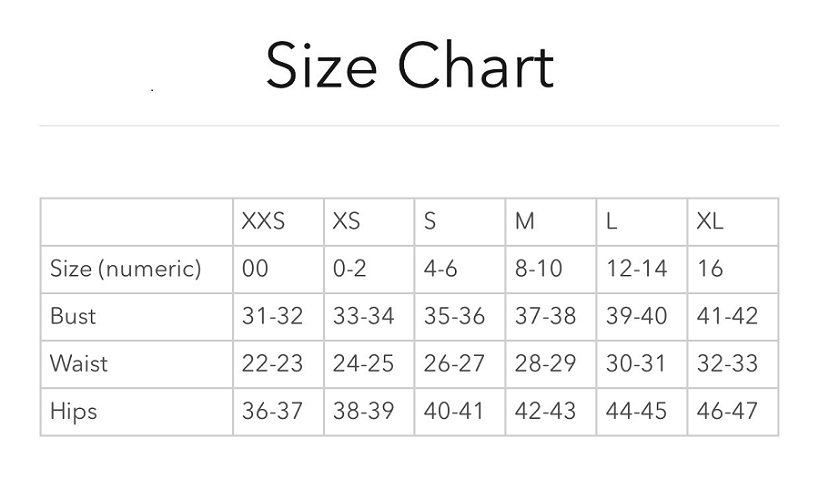Click the Size (numeric) row label
This screenshot has height=500, width=819.
tap(125, 268)
